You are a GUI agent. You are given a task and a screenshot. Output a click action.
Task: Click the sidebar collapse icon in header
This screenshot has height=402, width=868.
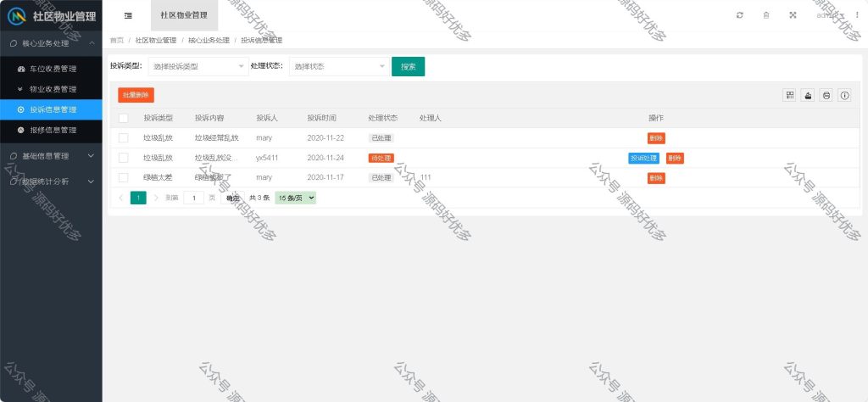coord(128,15)
